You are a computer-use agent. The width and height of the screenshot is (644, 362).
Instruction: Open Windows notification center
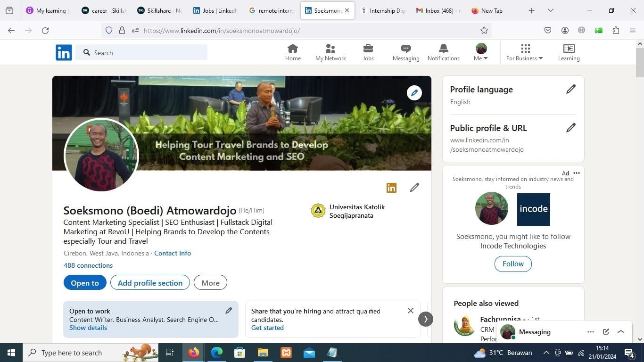(629, 353)
